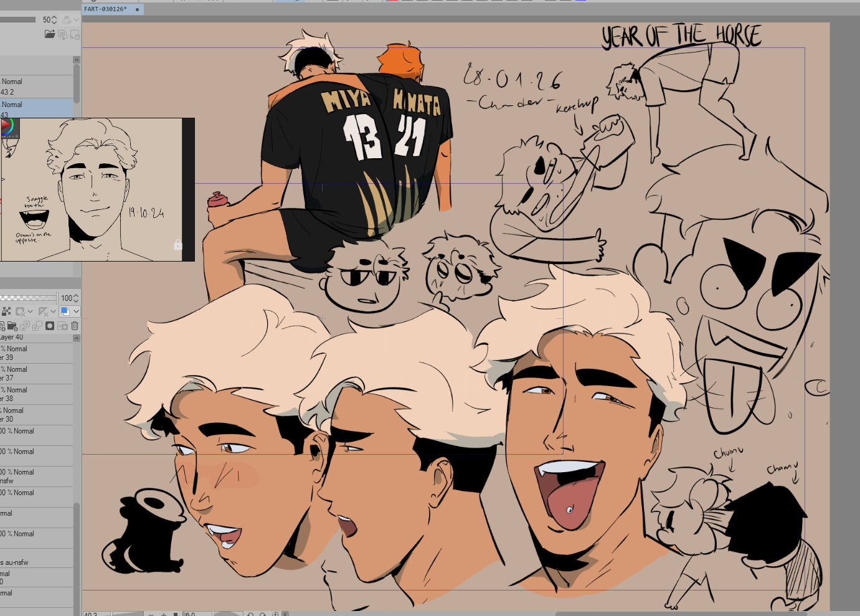This screenshot has height=616, width=860.
Task: Toggle the draft layer setting button
Action: (43, 311)
